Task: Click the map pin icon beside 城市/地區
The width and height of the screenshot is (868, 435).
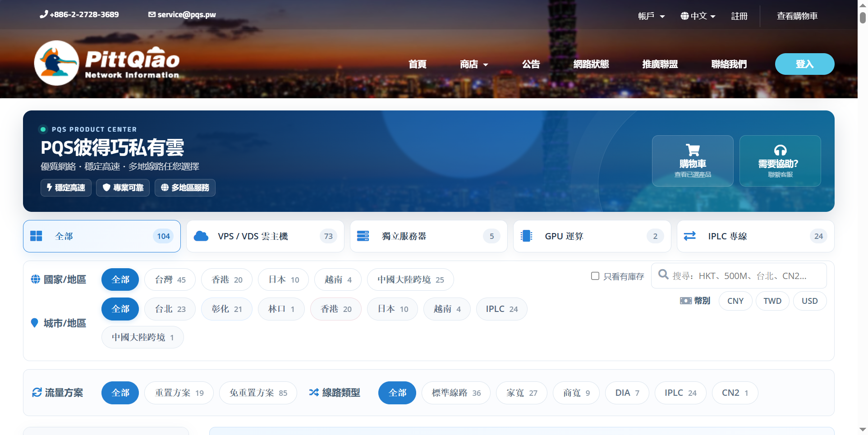Action: point(34,323)
